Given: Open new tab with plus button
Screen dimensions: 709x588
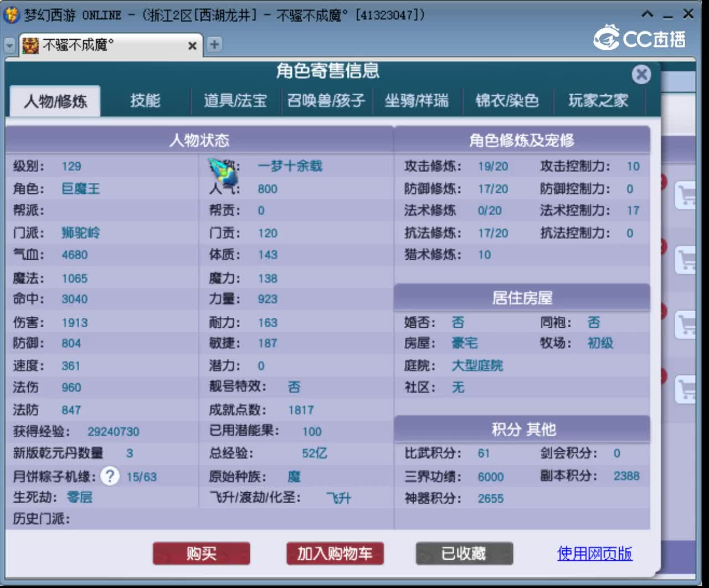Looking at the screenshot, I should (x=214, y=45).
